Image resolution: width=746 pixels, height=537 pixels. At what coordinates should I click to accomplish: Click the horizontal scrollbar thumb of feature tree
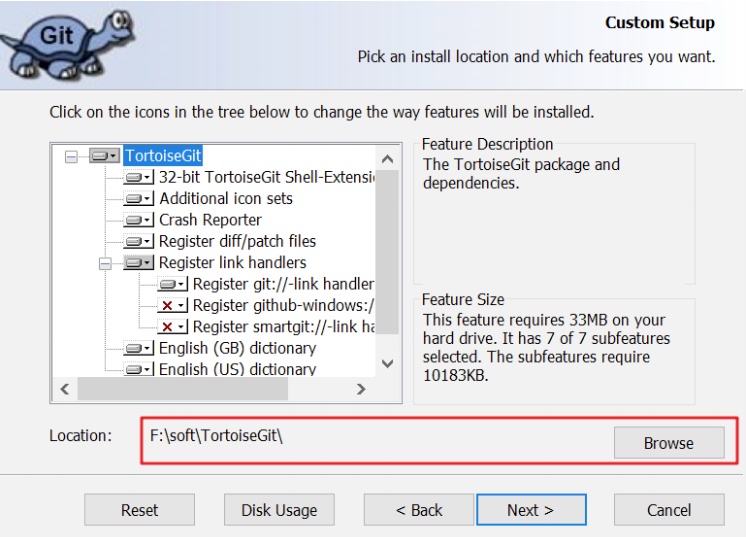(x=183, y=389)
